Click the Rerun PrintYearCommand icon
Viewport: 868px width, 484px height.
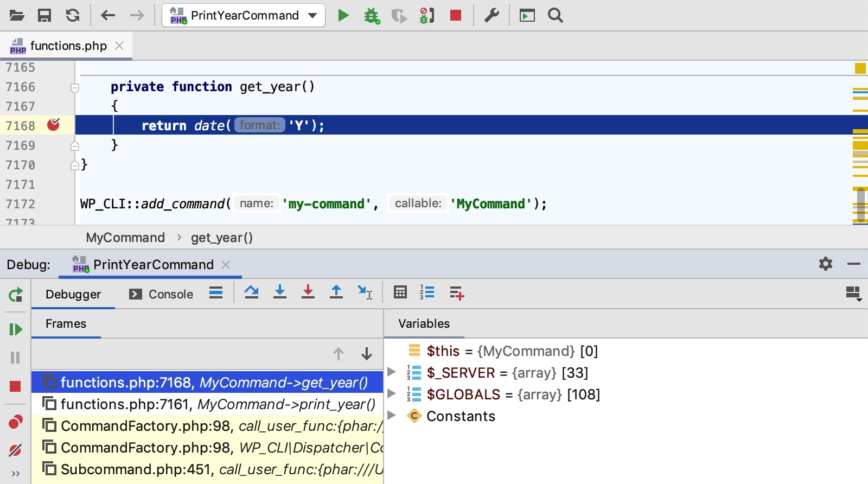pyautogui.click(x=16, y=295)
